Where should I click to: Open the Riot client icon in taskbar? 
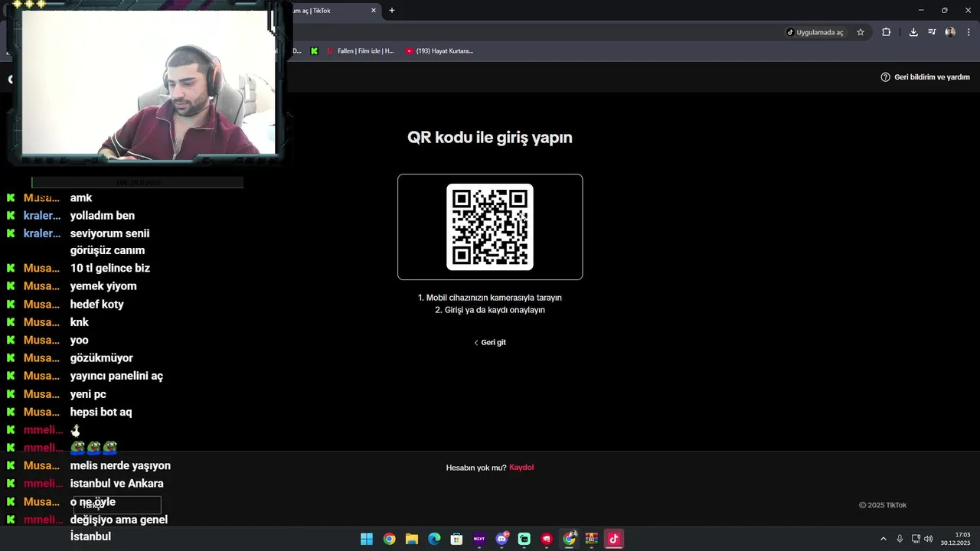pos(547,539)
